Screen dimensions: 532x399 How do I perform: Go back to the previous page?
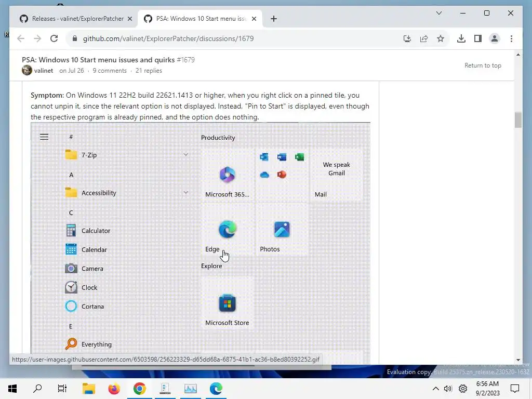coord(21,38)
